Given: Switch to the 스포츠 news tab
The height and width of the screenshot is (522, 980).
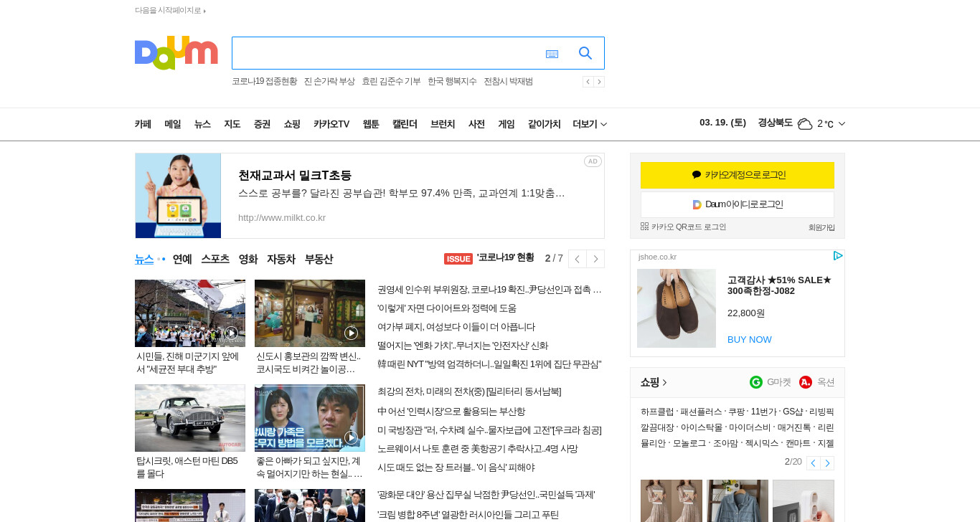Looking at the screenshot, I should click(215, 259).
